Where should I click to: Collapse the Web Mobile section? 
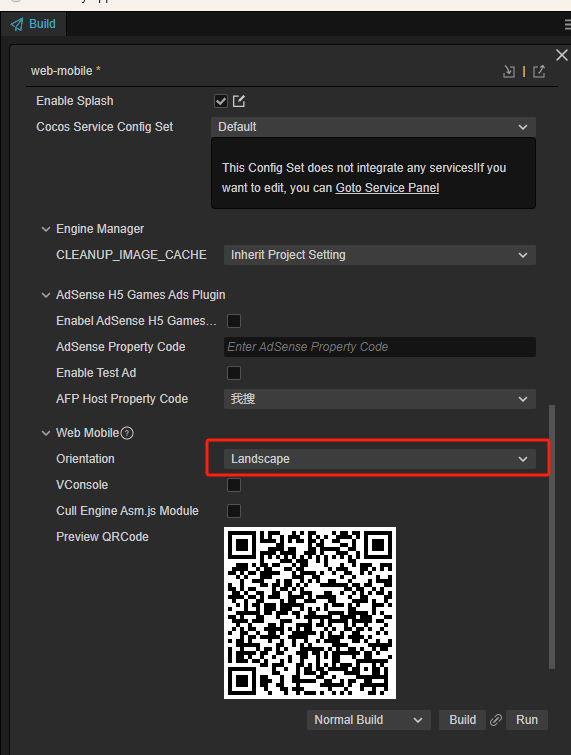(x=46, y=433)
